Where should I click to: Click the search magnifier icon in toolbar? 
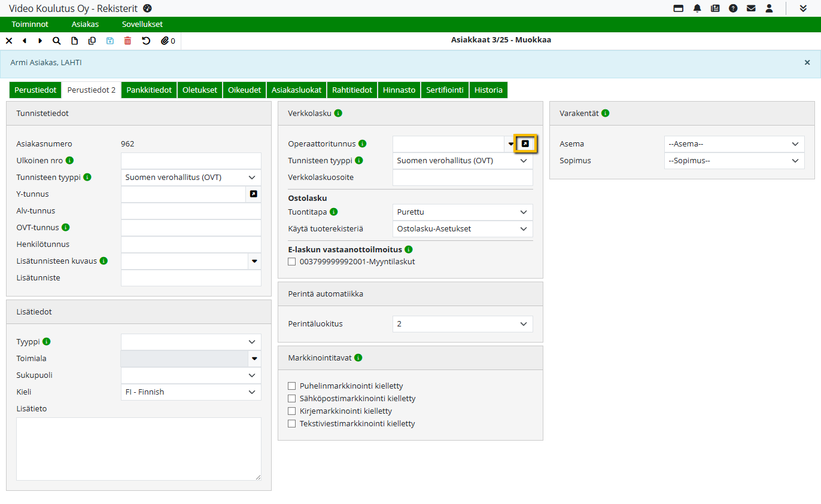pos(56,41)
